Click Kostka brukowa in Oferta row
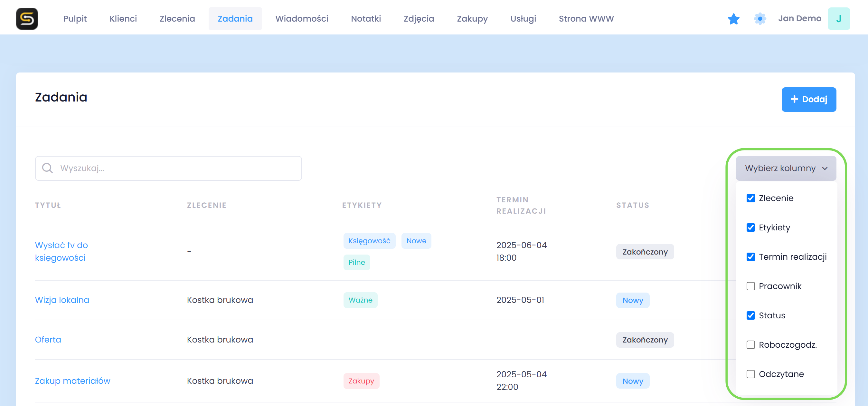Screen dimensions: 868x406 [220, 339]
